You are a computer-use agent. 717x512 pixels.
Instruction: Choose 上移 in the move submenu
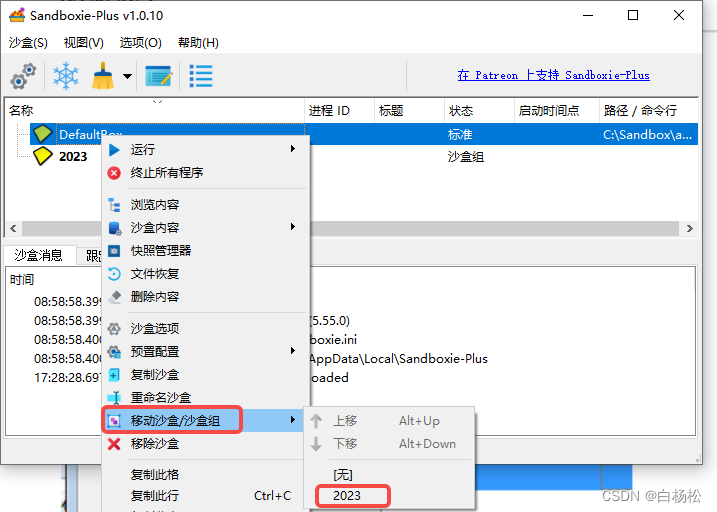point(390,421)
